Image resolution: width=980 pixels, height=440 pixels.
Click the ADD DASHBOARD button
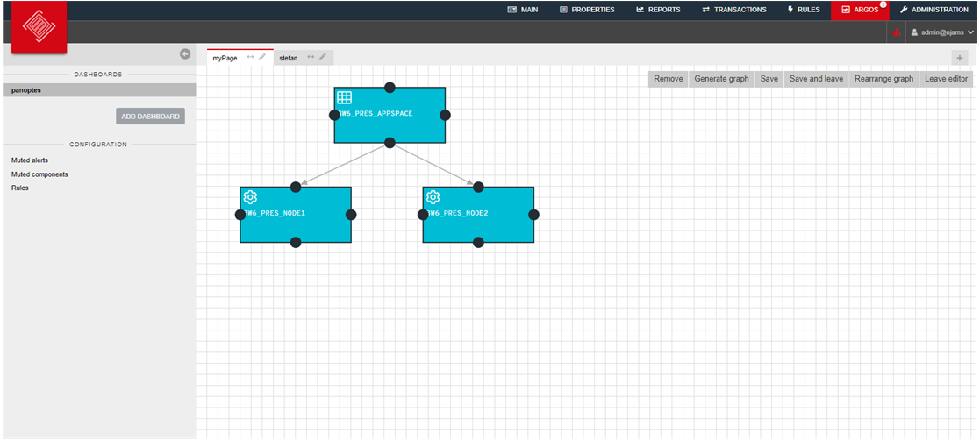(150, 116)
